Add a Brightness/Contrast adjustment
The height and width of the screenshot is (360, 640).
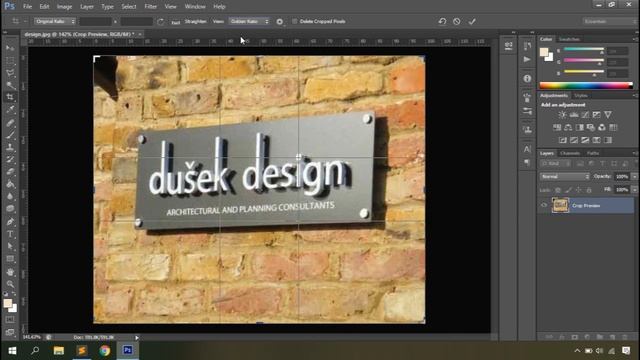pos(562,115)
